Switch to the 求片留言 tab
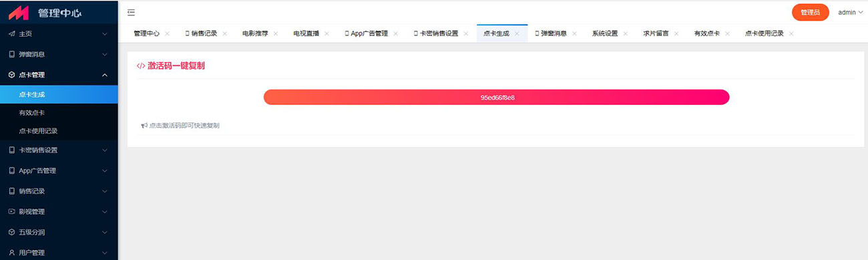This screenshot has width=868, height=260. point(656,33)
